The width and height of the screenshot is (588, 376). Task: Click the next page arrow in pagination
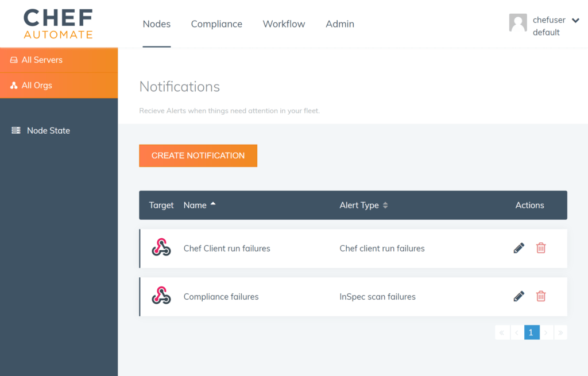coord(546,332)
